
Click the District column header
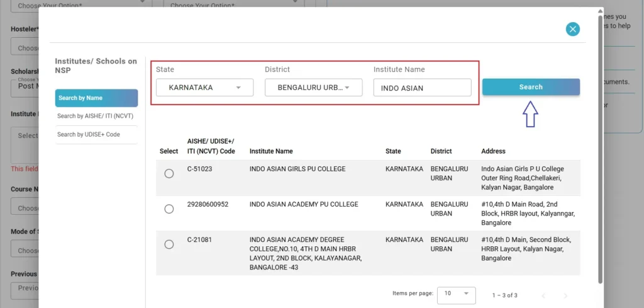[x=441, y=151]
